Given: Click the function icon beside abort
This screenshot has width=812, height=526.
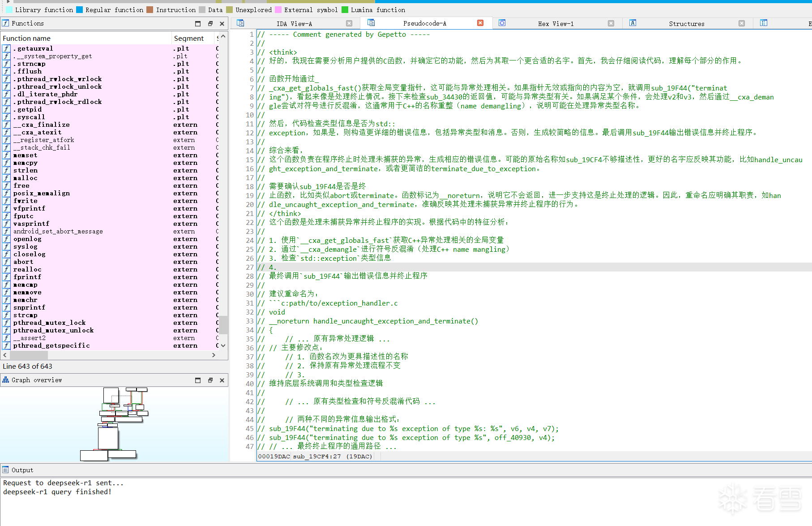Looking at the screenshot, I should (6, 262).
